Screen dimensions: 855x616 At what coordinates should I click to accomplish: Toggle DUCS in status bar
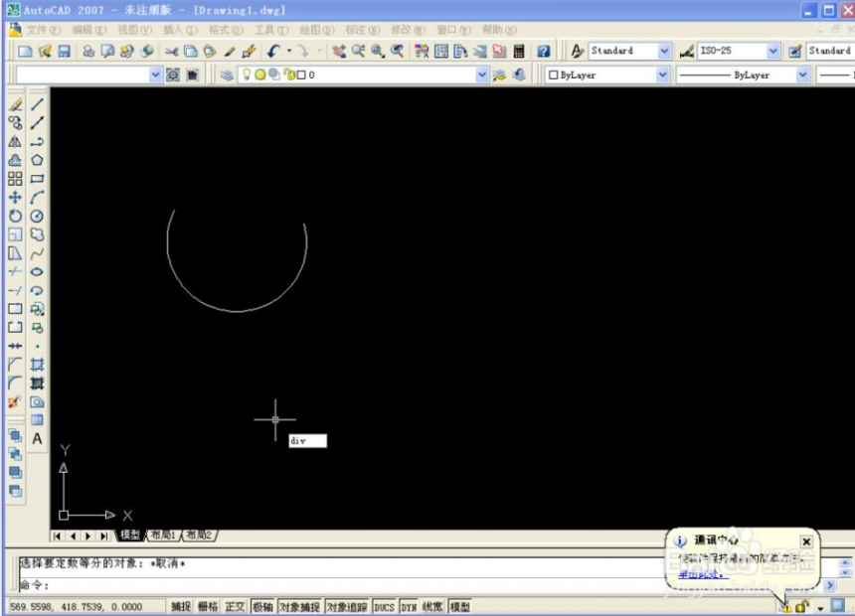coord(384,607)
